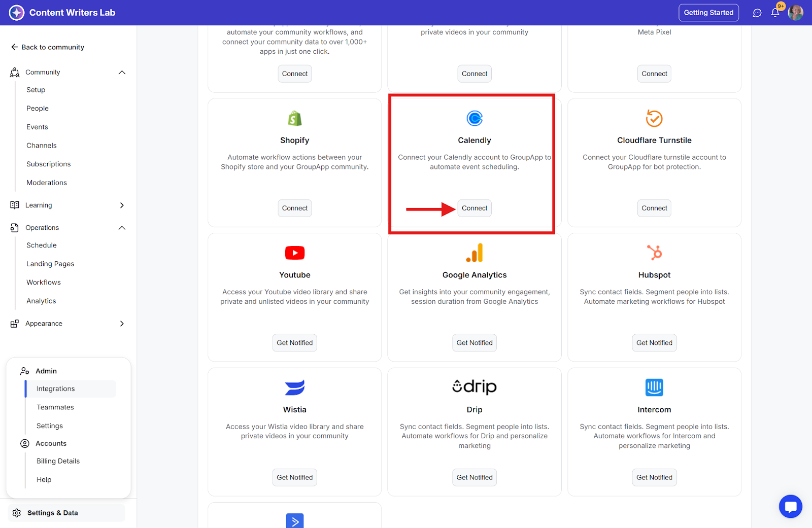Screen dimensions: 812x528
Task: Click the Shopify logo icon
Action: coord(295,119)
